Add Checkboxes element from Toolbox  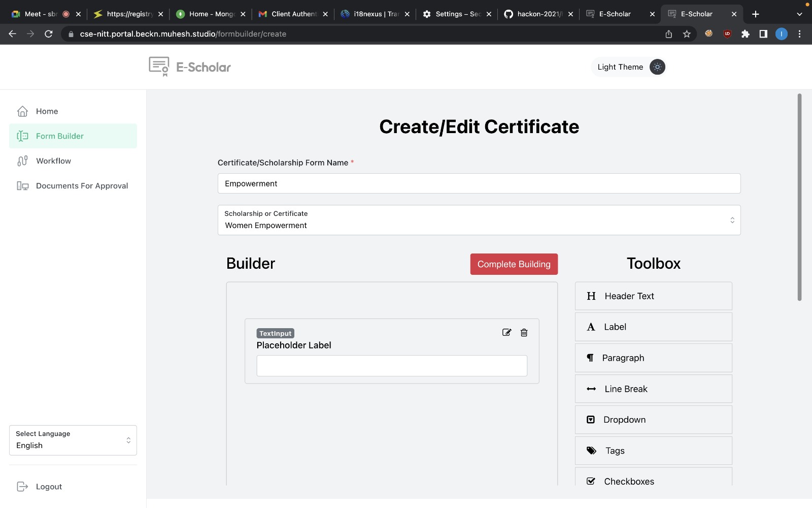(x=654, y=477)
